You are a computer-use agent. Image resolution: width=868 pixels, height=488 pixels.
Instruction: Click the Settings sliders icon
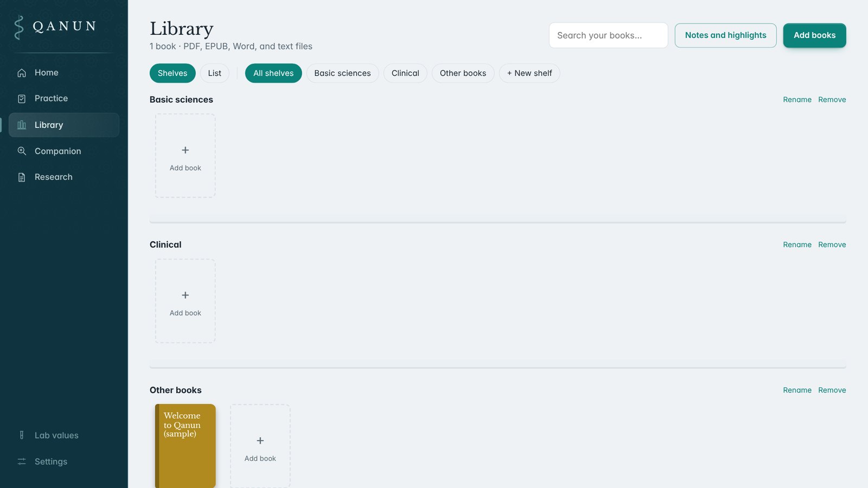point(22,461)
